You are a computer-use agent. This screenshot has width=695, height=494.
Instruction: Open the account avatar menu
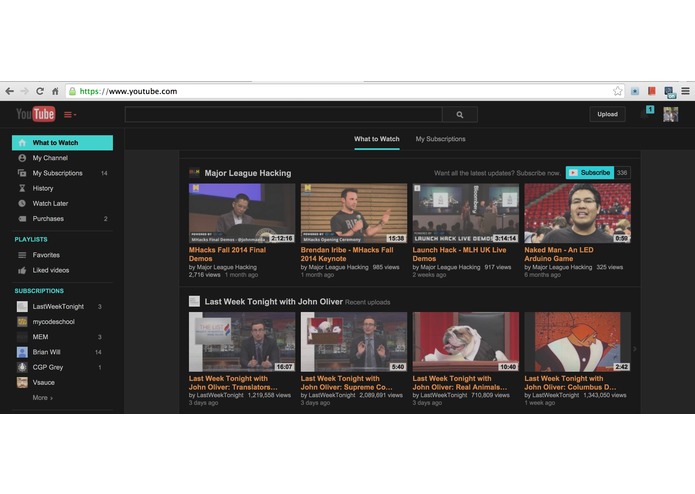pos(671,114)
